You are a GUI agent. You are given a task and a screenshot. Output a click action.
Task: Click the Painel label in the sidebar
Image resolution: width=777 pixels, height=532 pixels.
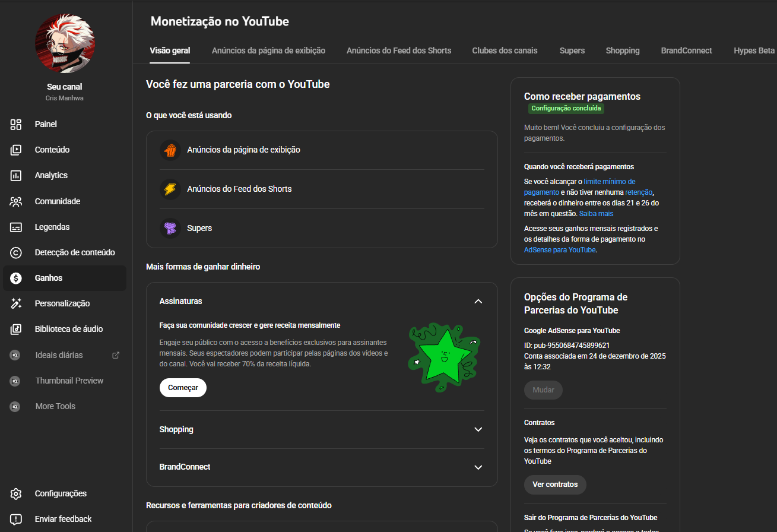click(46, 124)
